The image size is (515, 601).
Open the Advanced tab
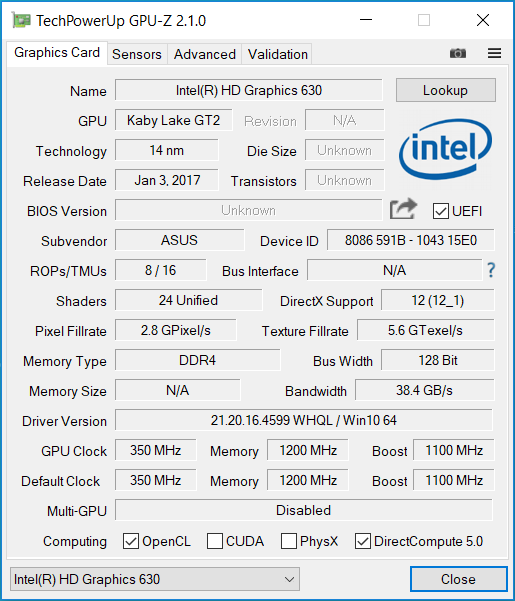205,54
